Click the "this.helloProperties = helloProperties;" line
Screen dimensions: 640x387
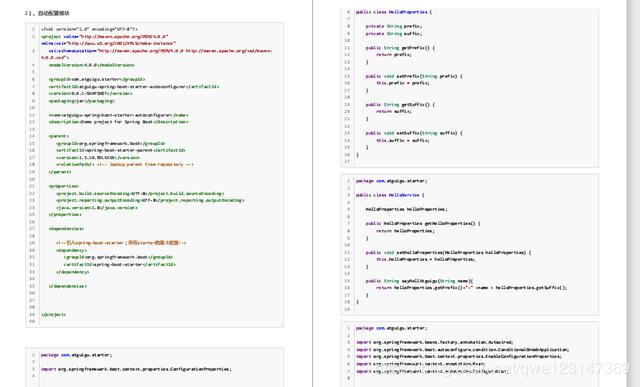click(426, 259)
